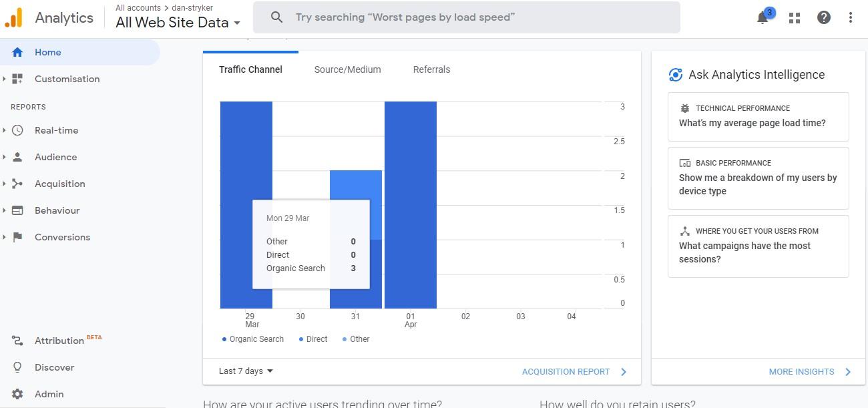
Task: Open the Last 7 days dropdown
Action: [246, 371]
